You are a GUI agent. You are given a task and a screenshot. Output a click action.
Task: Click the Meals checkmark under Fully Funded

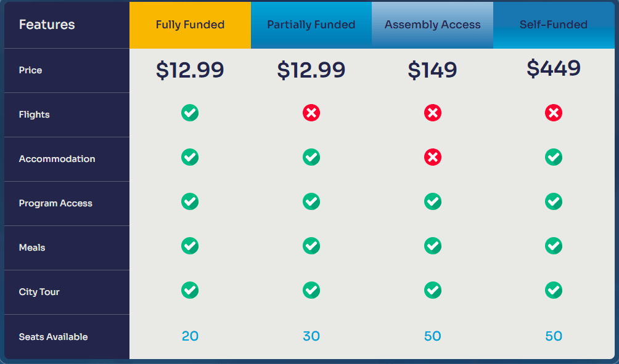pyautogui.click(x=190, y=246)
